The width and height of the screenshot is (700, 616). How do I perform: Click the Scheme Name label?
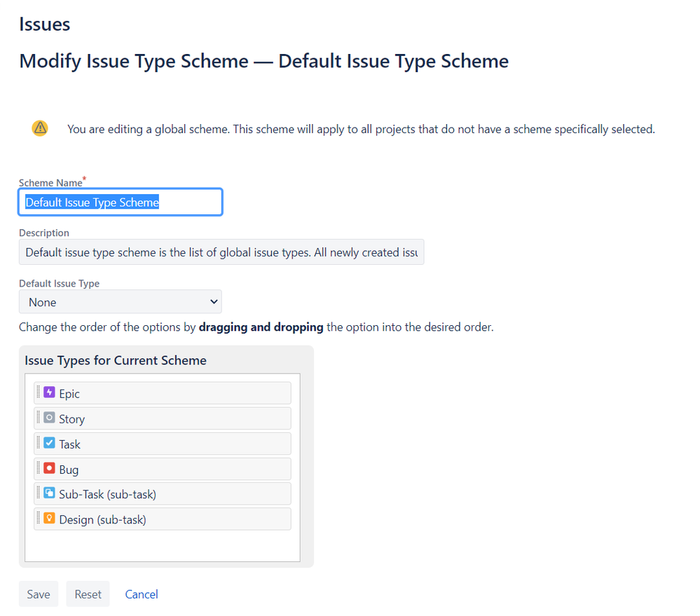click(50, 183)
